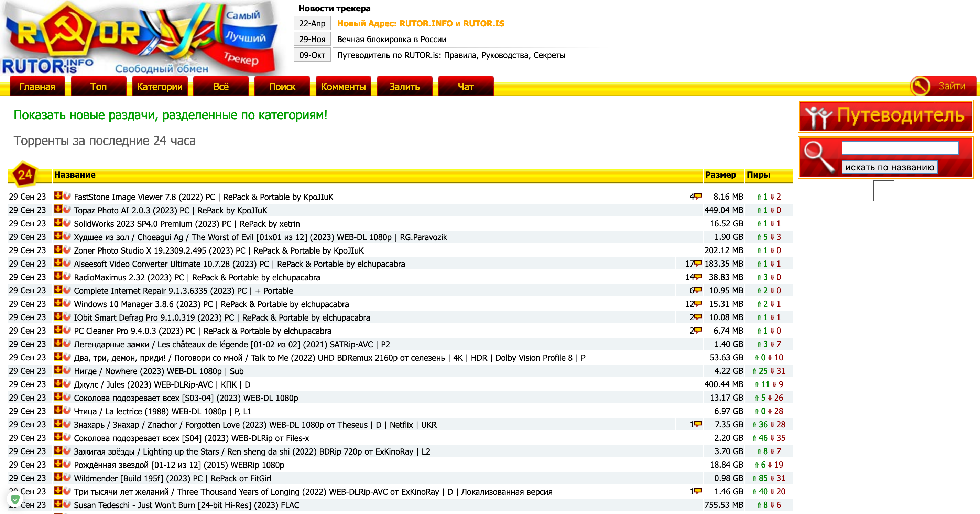Image resolution: width=980 pixels, height=514 pixels.
Task: Click the Путеводитель banner button
Action: pos(885,116)
